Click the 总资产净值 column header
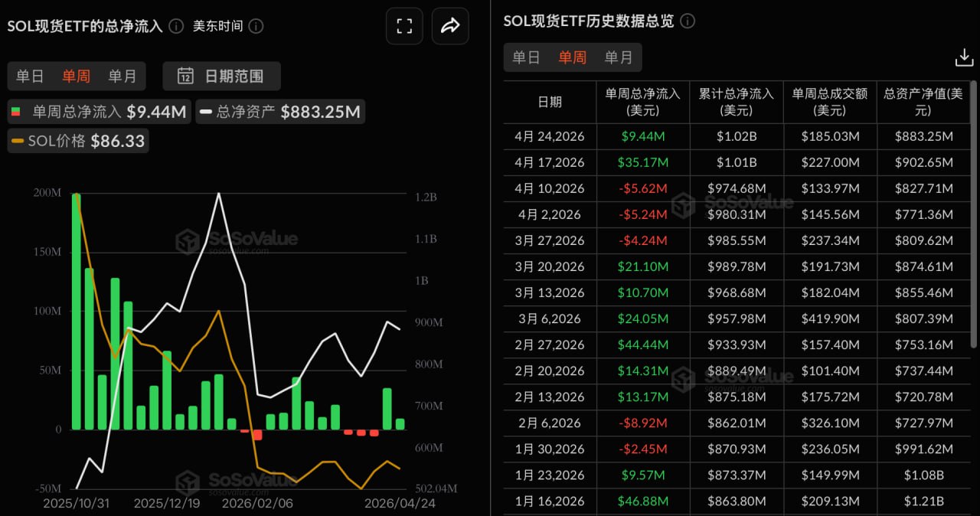Screen dimensions: 980x516 pyautogui.click(x=923, y=102)
